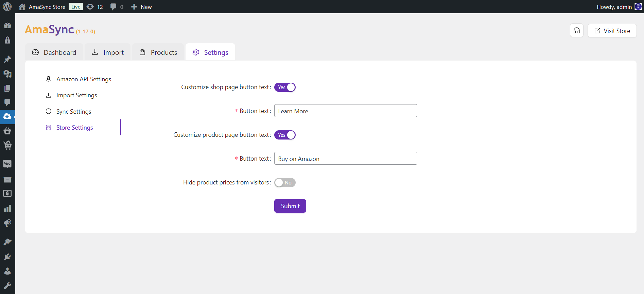
Task: Open Sync Settings section
Action: click(x=68, y=112)
